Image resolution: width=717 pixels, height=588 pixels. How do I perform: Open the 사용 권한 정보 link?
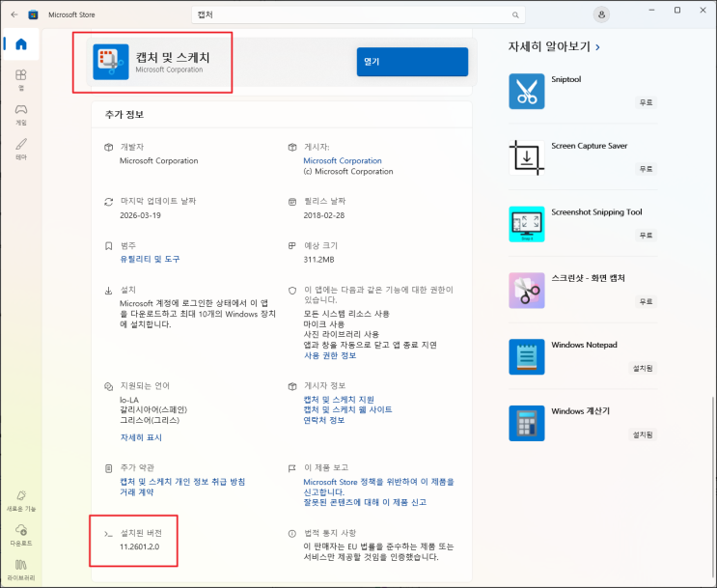[330, 355]
